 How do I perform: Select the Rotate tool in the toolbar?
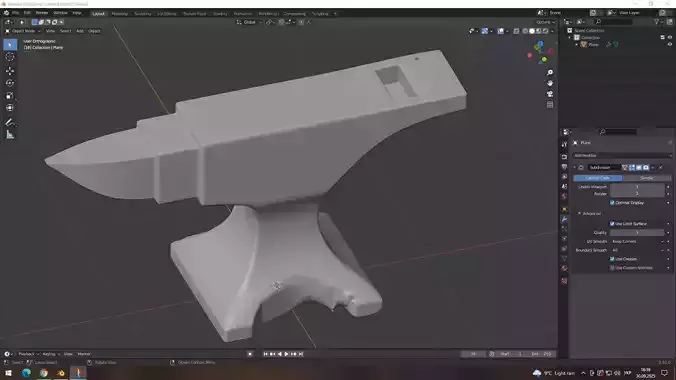10,83
